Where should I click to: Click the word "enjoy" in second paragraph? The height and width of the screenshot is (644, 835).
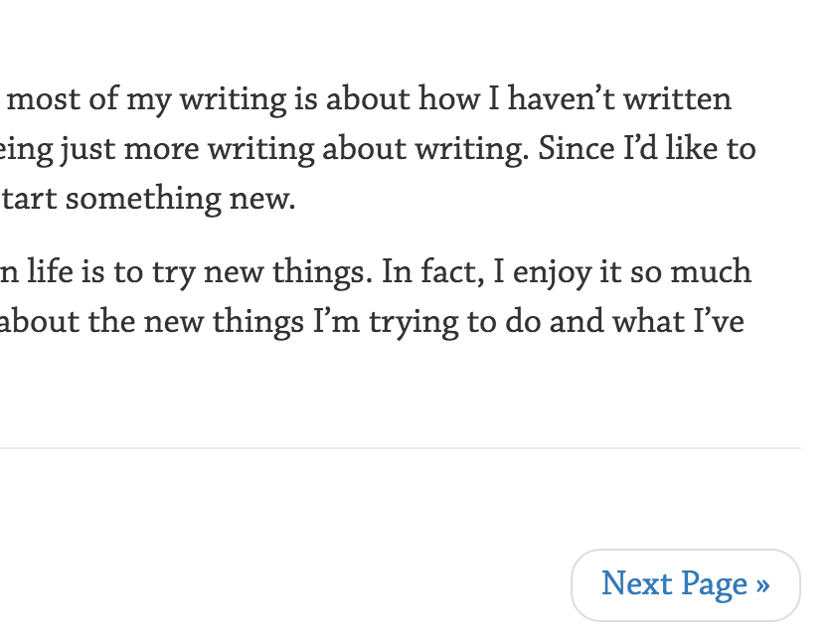(x=553, y=272)
